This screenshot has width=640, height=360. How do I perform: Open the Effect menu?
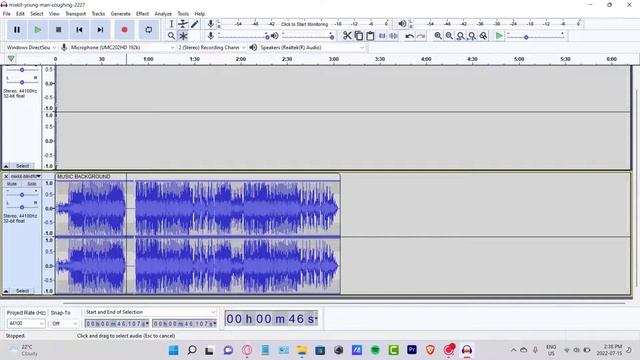(x=142, y=13)
